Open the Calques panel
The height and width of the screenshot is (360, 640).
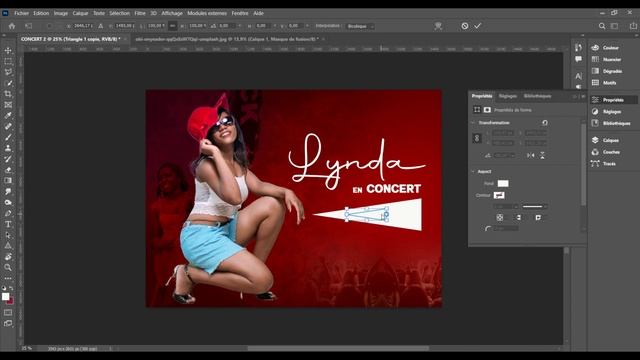[606, 140]
